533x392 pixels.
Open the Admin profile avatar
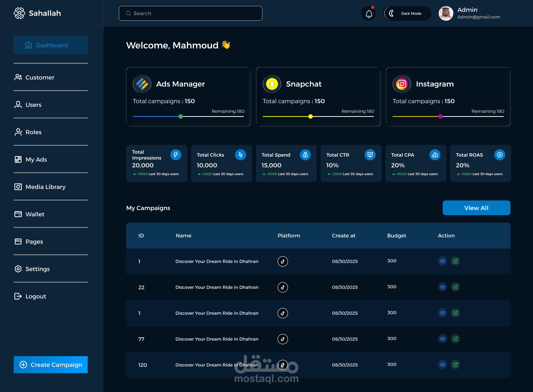pos(446,13)
